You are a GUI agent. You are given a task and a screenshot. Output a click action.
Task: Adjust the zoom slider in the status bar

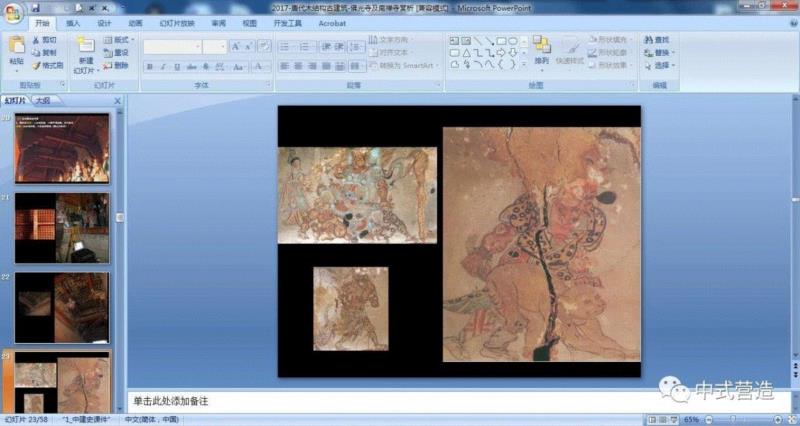[x=733, y=419]
